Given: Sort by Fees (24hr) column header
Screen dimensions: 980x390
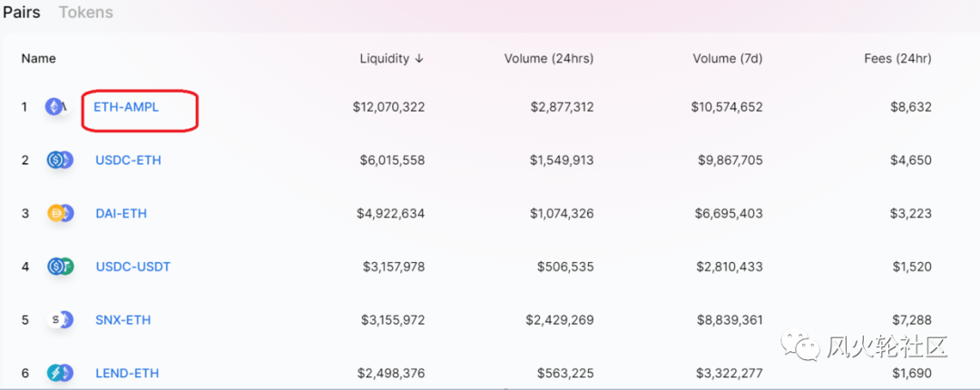Looking at the screenshot, I should [897, 59].
